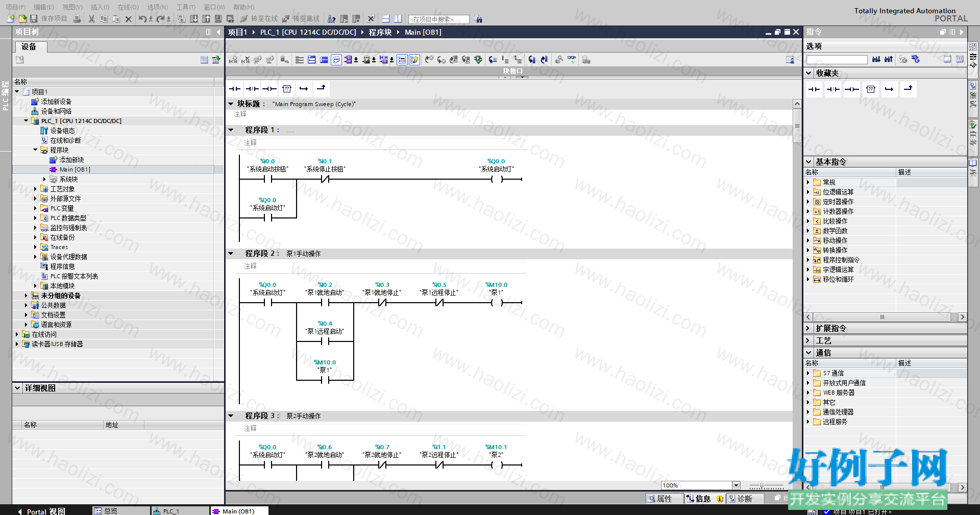Switch to the 属性 tab at bottom

(x=660, y=499)
